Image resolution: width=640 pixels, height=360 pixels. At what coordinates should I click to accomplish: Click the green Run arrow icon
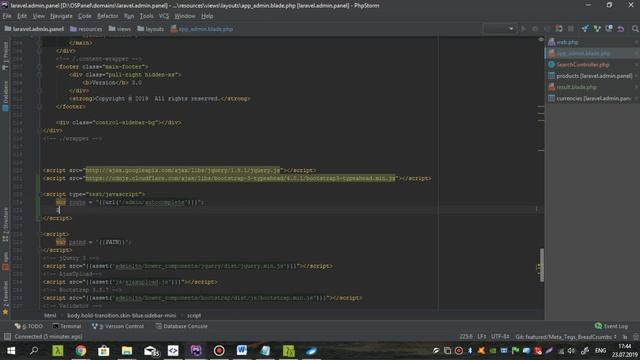click(523, 29)
